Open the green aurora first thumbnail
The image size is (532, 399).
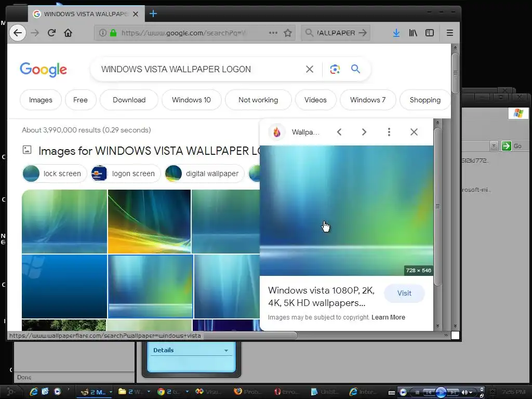[x=64, y=221]
